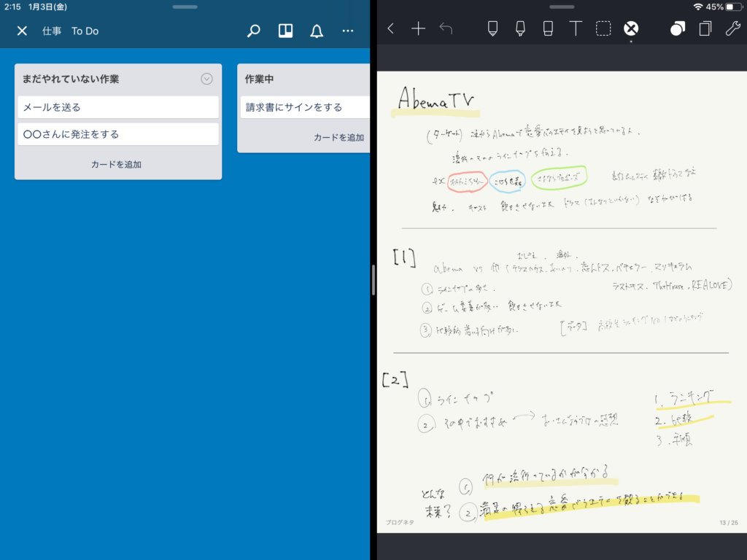Add a card to 作業中 list
Screen dimensions: 747x560
tap(338, 137)
